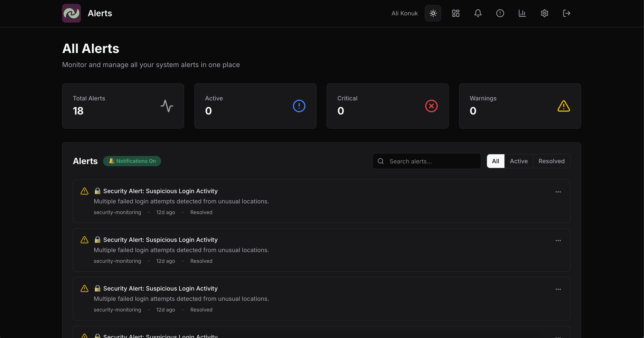The width and height of the screenshot is (644, 338).
Task: Select the Resolved filter tab
Action: (x=552, y=161)
